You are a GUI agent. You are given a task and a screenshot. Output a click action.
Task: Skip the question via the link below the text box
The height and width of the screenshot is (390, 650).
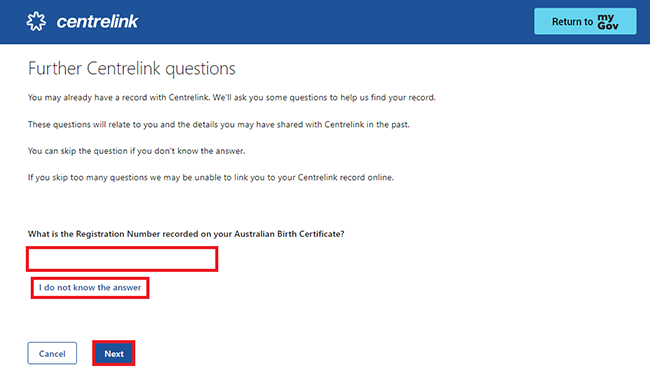[x=90, y=288]
